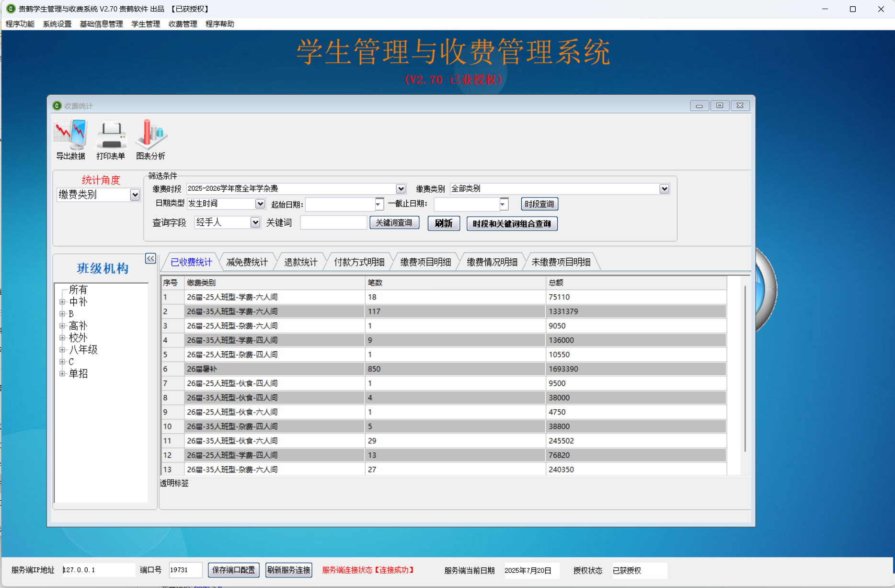The width and height of the screenshot is (895, 588).
Task: Open the 收费管理 menu
Action: pos(183,24)
